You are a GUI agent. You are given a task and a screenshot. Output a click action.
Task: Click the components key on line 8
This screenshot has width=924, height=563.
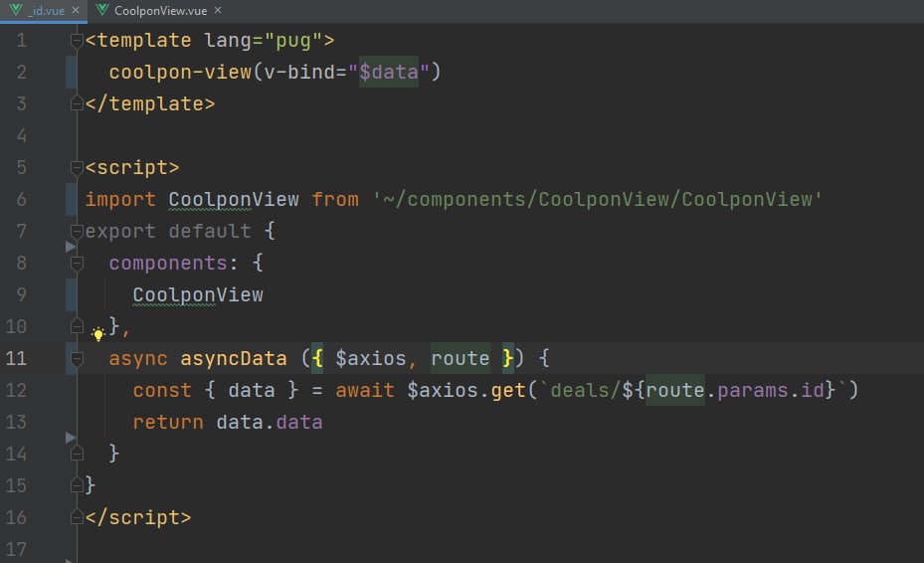click(168, 263)
